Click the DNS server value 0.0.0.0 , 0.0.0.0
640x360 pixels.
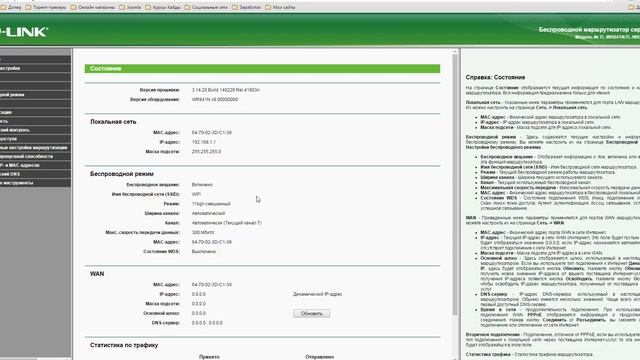coord(207,323)
